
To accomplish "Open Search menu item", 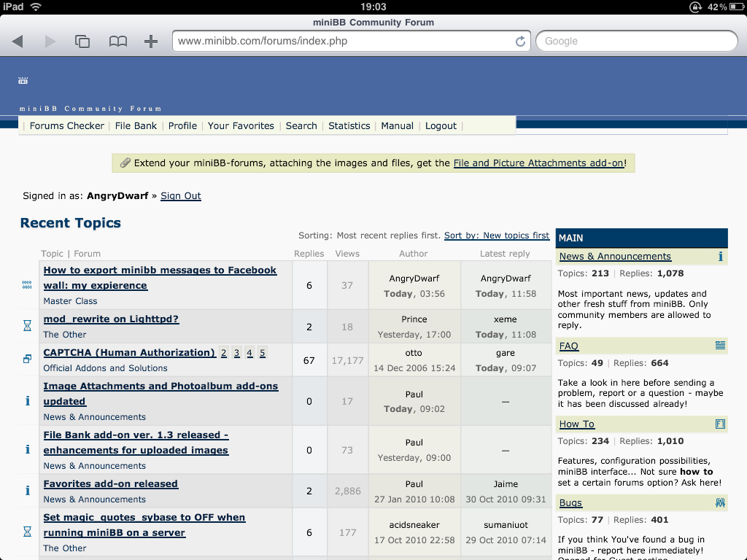I will point(301,125).
